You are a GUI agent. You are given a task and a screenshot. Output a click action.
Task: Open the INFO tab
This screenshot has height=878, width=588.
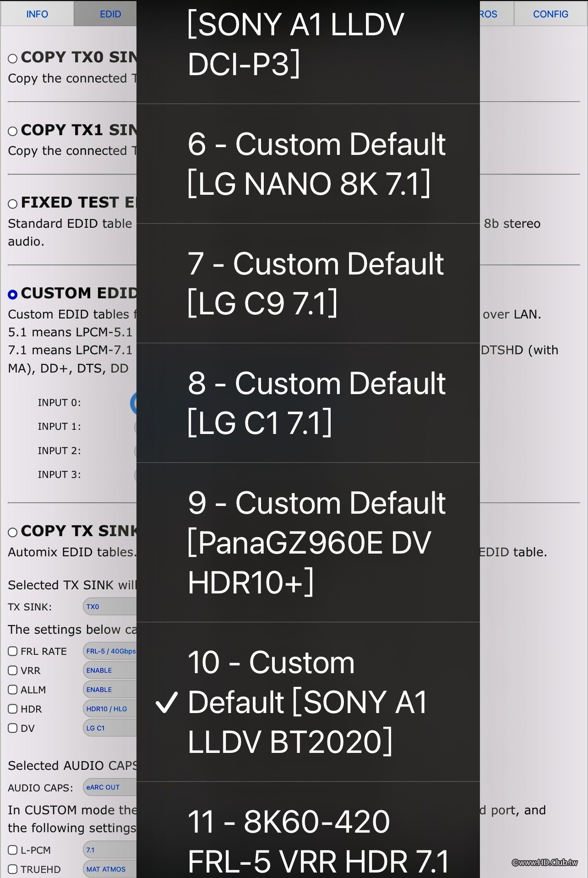pyautogui.click(x=37, y=14)
